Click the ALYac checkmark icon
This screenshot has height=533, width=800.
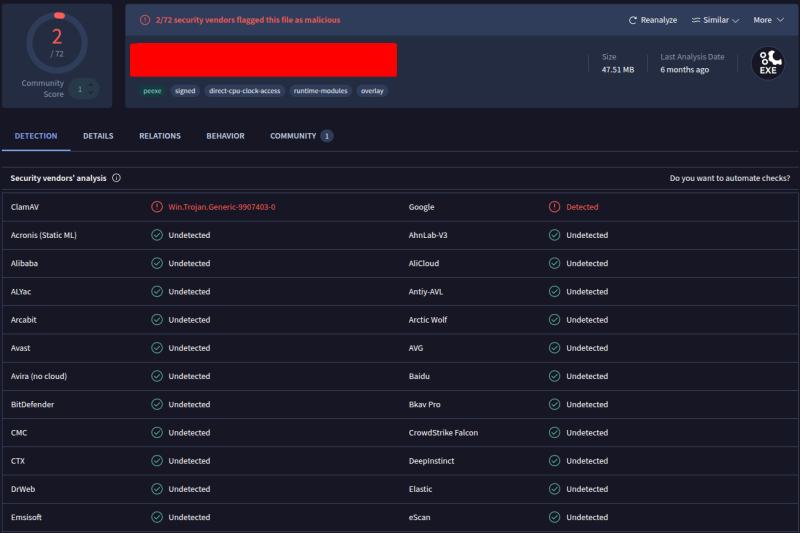tap(157, 291)
